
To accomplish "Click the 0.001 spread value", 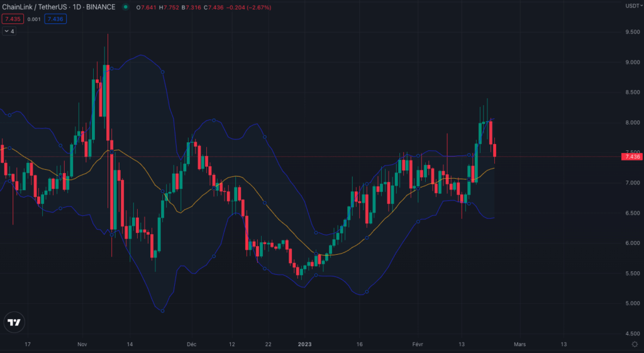I will [x=33, y=19].
